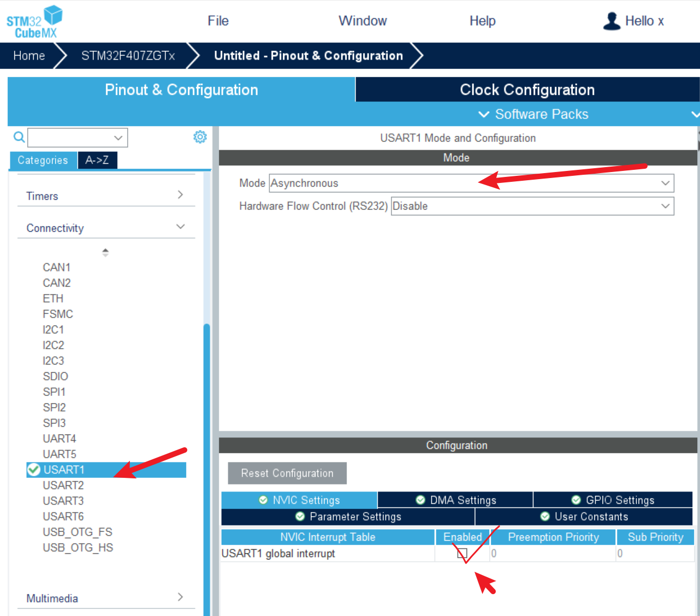The width and height of the screenshot is (700, 616).
Task: Select CAN2 in the peripheral list
Action: (x=57, y=283)
